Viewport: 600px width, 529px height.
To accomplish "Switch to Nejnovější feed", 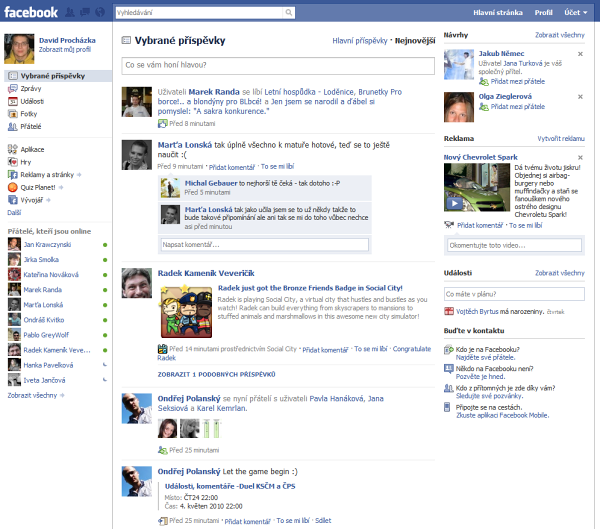I will tap(415, 41).
